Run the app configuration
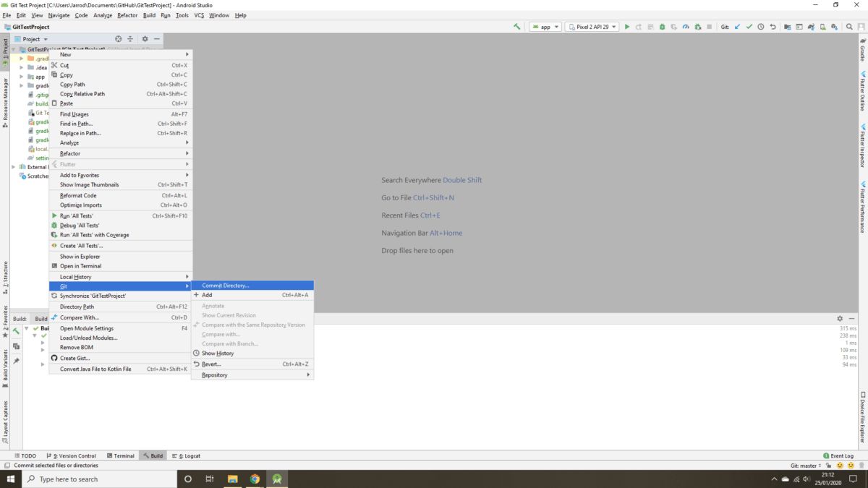This screenshot has width=868, height=488. click(x=626, y=26)
